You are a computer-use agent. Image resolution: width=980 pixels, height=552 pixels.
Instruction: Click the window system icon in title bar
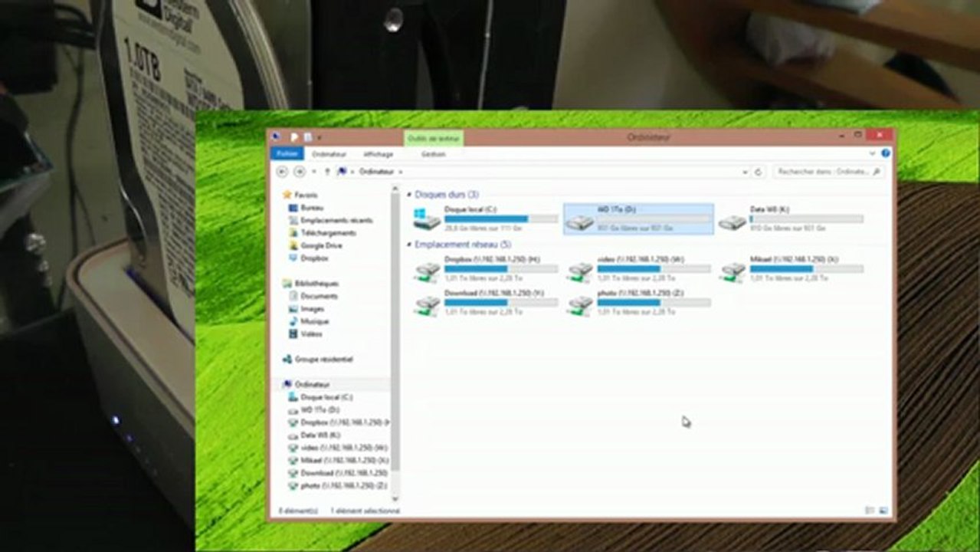277,136
